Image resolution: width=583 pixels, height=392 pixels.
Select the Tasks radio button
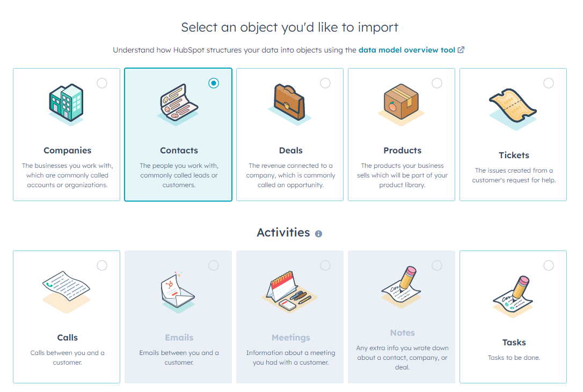pos(549,265)
